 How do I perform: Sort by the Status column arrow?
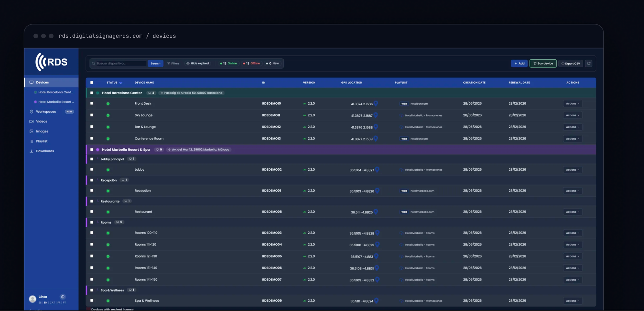coord(121,83)
